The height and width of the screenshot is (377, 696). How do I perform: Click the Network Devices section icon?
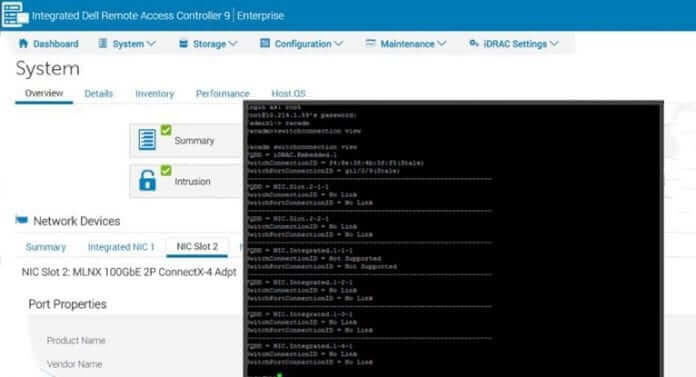tap(22, 220)
